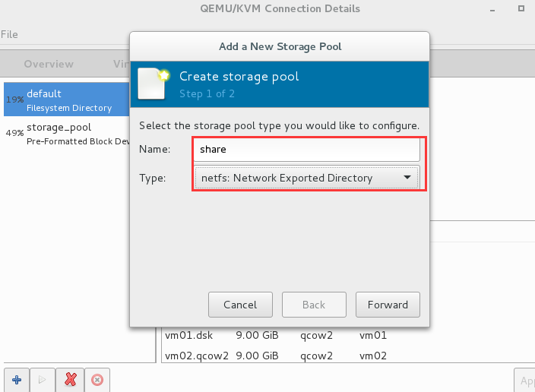The image size is (535, 392).
Task: Click the Step 1 of 2 label
Action: tap(207, 93)
